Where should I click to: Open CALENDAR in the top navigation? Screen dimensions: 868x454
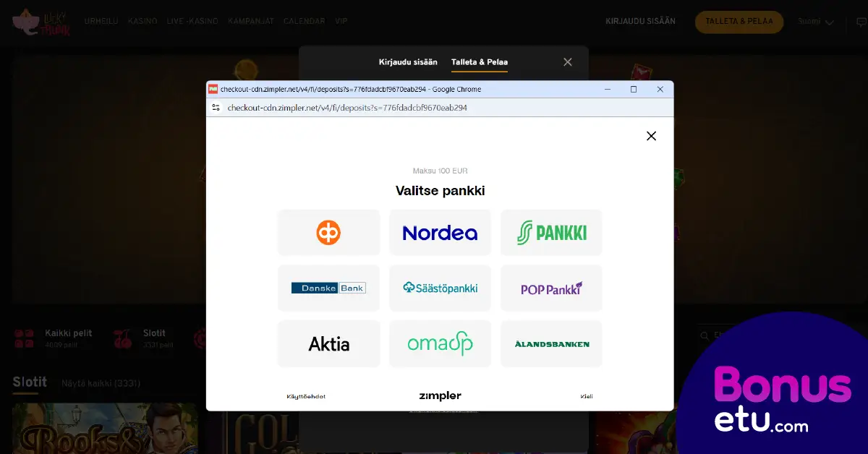[305, 22]
